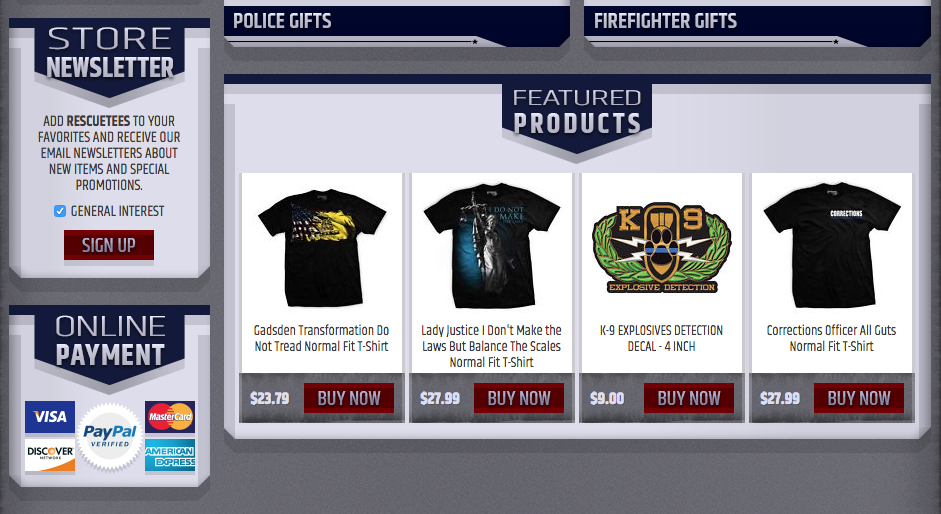This screenshot has height=514, width=941.
Task: Uncheck the General Interest checkbox
Action: (x=59, y=211)
